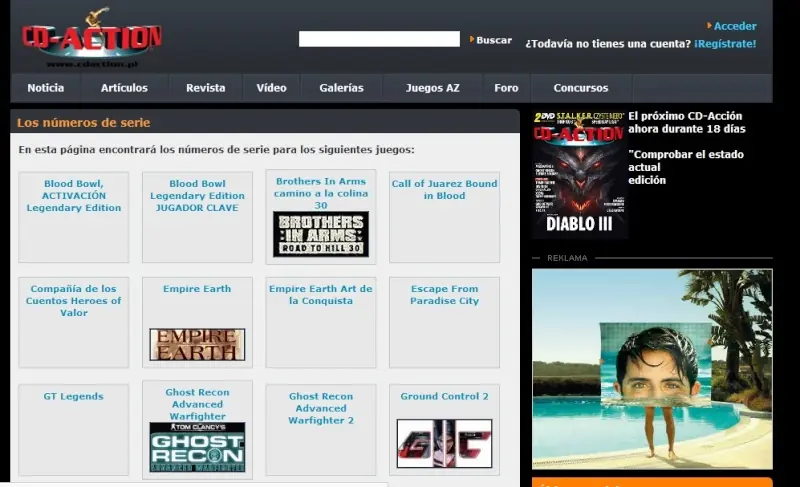The image size is (800, 487).
Task: Open the Artículos menu item
Action: click(x=124, y=88)
